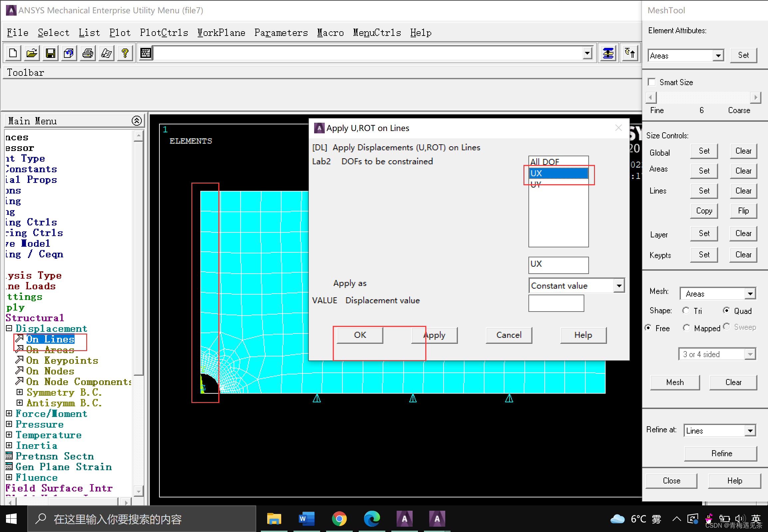
Task: Select the Mapped mesh radio button
Action: click(686, 328)
